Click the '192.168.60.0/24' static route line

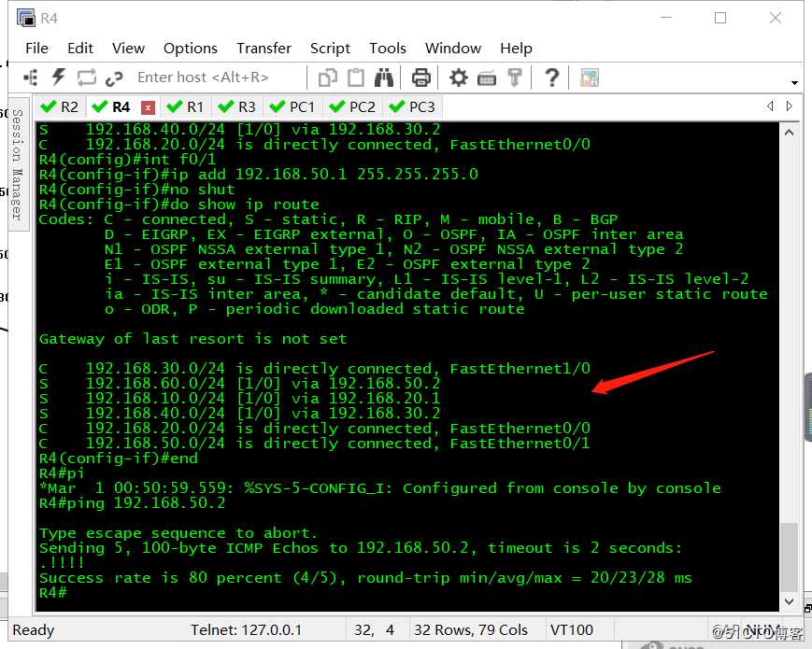pyautogui.click(x=240, y=384)
